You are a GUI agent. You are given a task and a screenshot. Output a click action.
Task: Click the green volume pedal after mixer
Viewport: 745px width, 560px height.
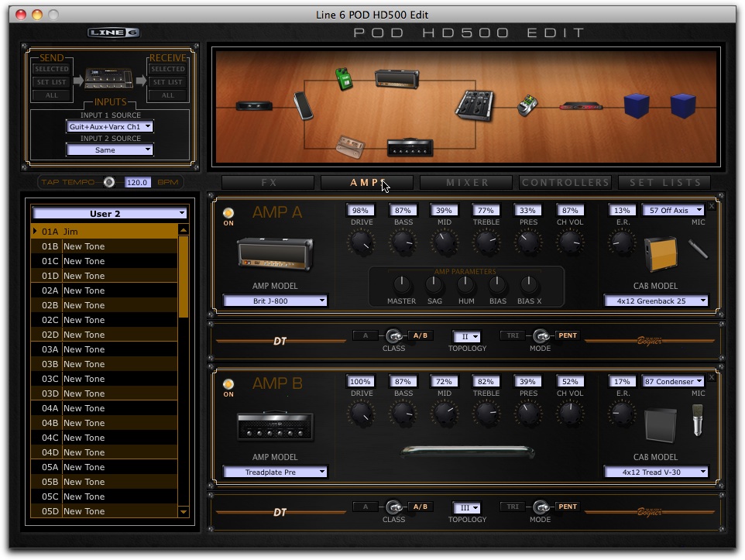(527, 105)
